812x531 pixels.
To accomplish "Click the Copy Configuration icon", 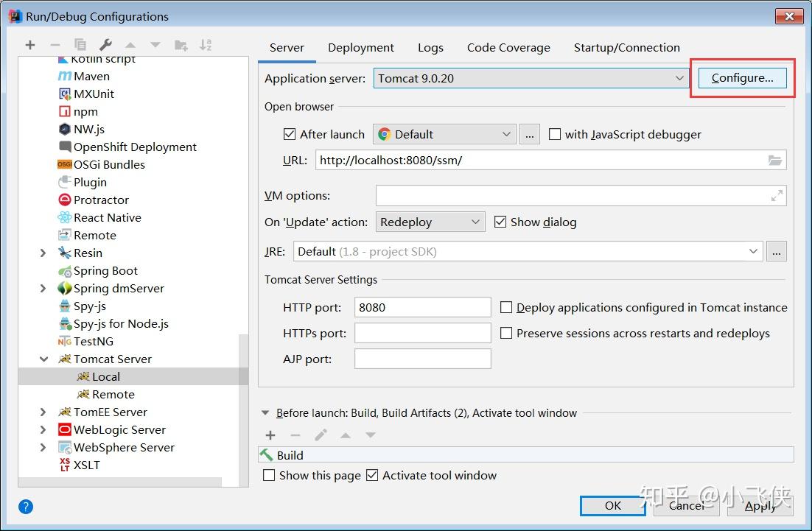I will click(x=80, y=45).
